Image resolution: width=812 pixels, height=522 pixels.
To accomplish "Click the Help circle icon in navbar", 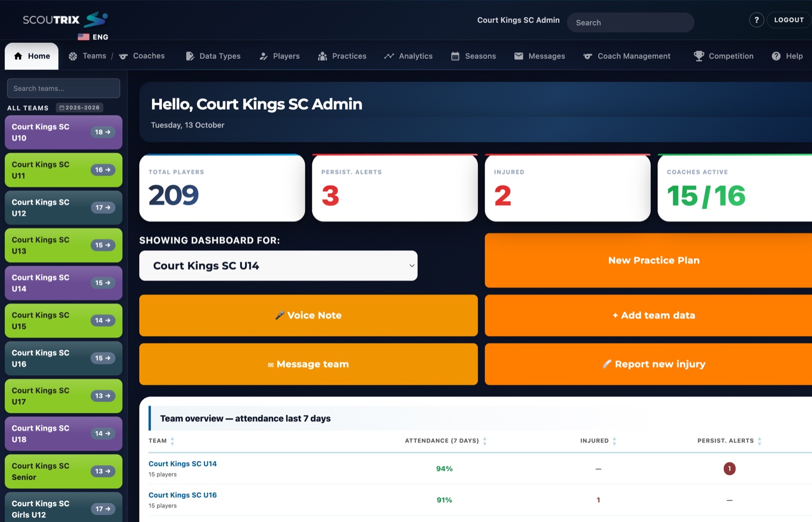I will [776, 56].
